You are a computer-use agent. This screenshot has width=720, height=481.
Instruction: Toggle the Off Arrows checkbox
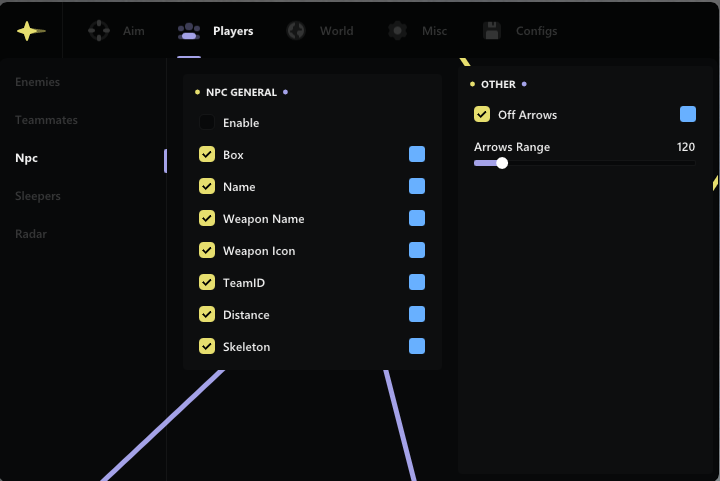pyautogui.click(x=482, y=115)
